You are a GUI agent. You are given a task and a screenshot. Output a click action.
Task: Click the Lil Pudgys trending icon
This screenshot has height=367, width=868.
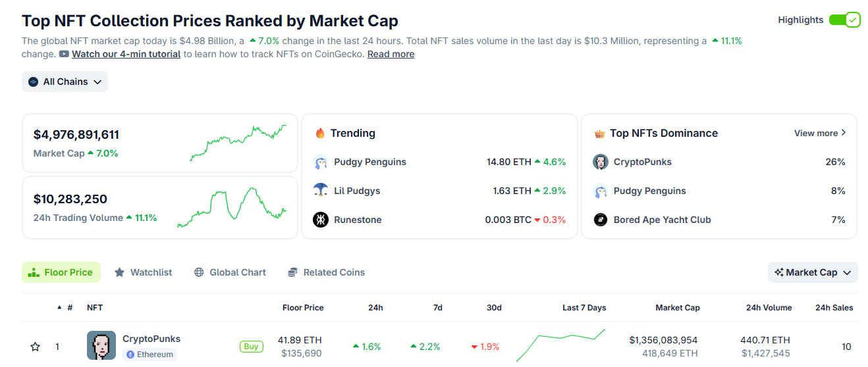(321, 191)
